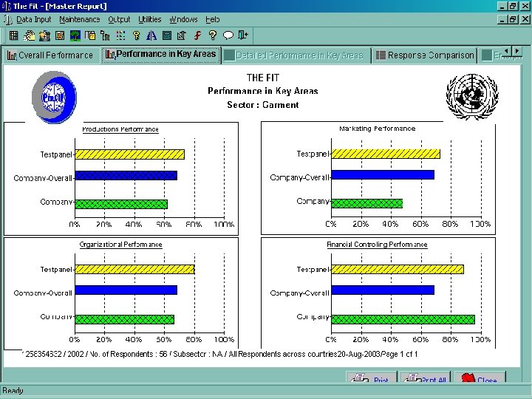Image resolution: width=532 pixels, height=399 pixels.
Task: Open the Windows menu
Action: (183, 20)
